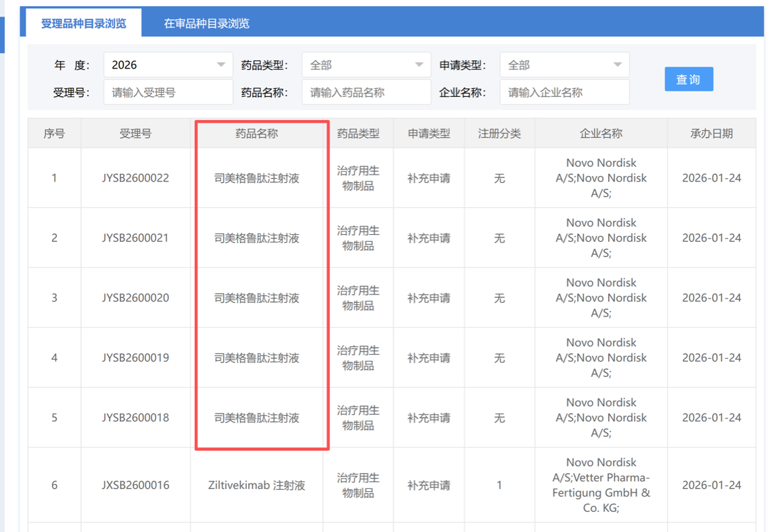This screenshot has height=532, width=780.
Task: Click sequence number 6 in the table
Action: point(54,485)
